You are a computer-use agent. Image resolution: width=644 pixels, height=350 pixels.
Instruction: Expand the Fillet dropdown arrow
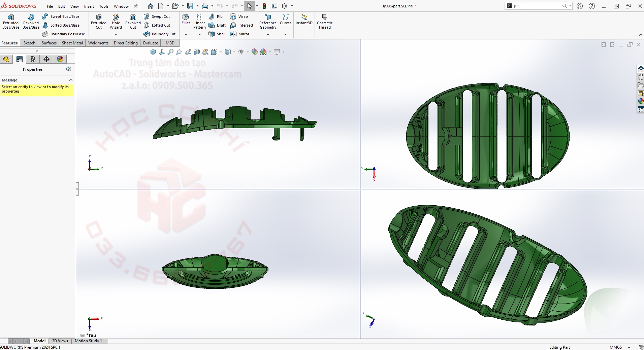(186, 35)
